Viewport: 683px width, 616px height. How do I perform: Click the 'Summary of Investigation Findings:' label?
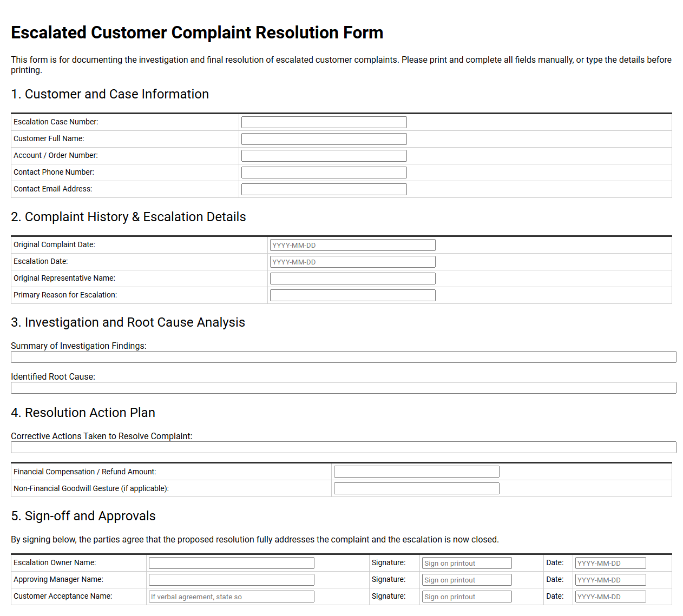[x=78, y=346]
